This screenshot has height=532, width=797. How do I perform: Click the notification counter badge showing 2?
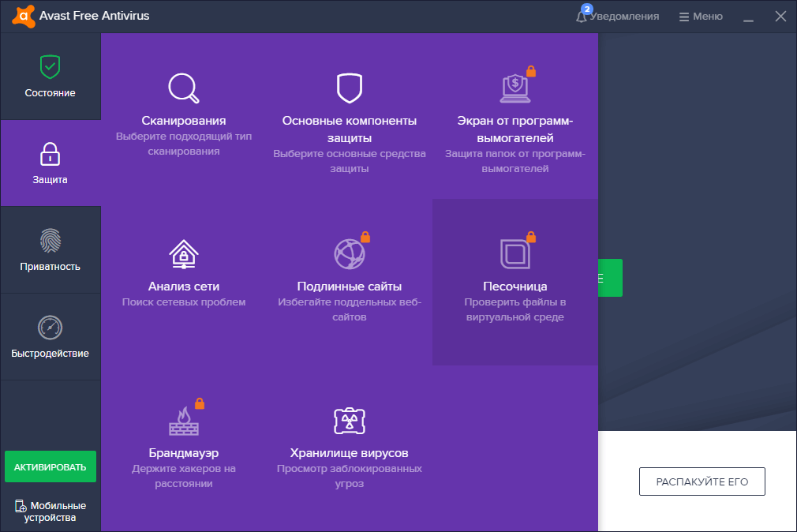click(586, 8)
